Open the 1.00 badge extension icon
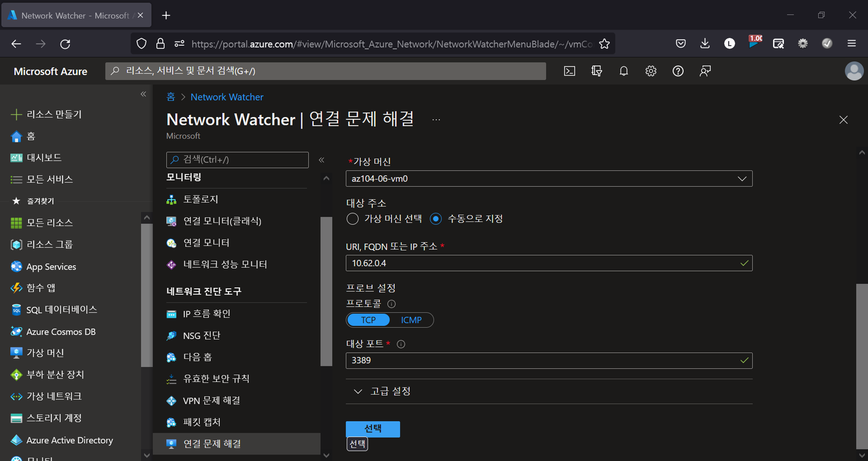 754,42
